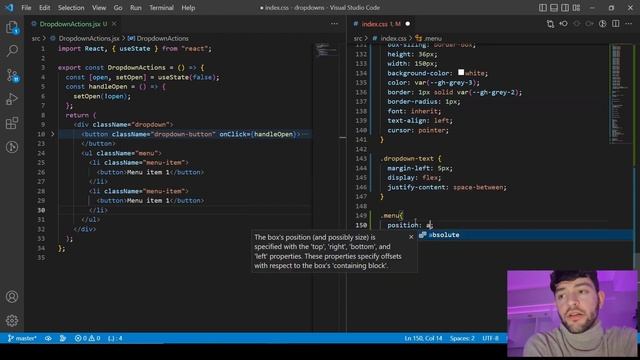Open more actions for left editor group

[x=334, y=24]
